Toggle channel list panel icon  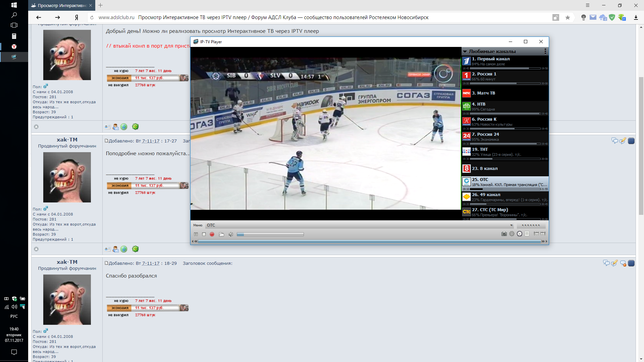coord(527,234)
